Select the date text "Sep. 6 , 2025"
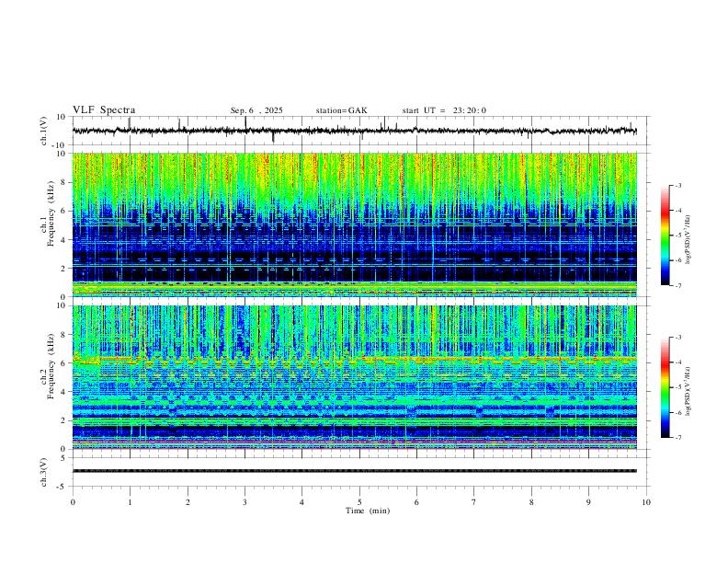Viewport: 728px width, 563px height. (x=256, y=110)
